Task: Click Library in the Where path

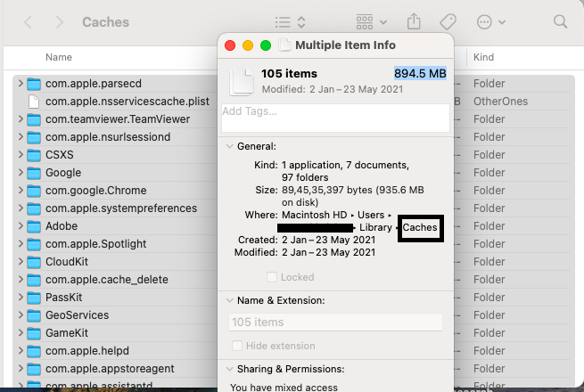Action: 375,227
